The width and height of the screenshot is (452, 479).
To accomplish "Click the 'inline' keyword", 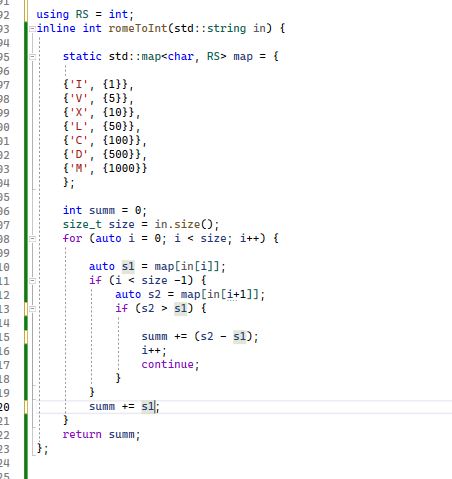I will click(56, 28).
